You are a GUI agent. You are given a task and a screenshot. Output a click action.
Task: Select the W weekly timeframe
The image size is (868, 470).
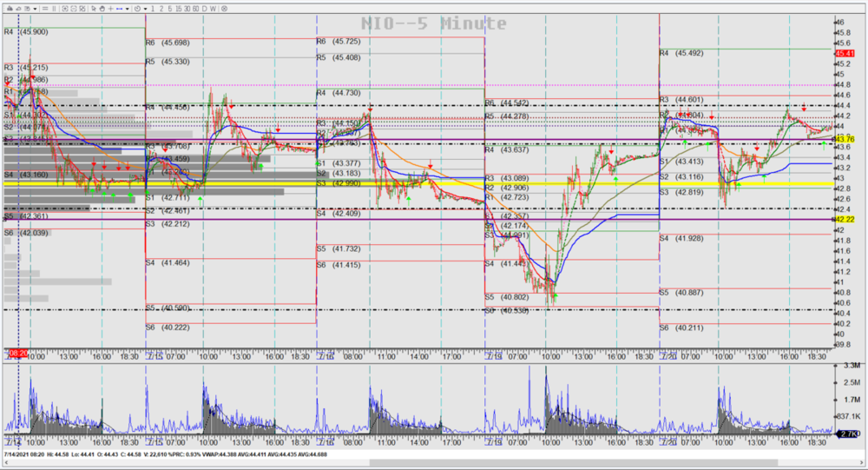pos(213,9)
